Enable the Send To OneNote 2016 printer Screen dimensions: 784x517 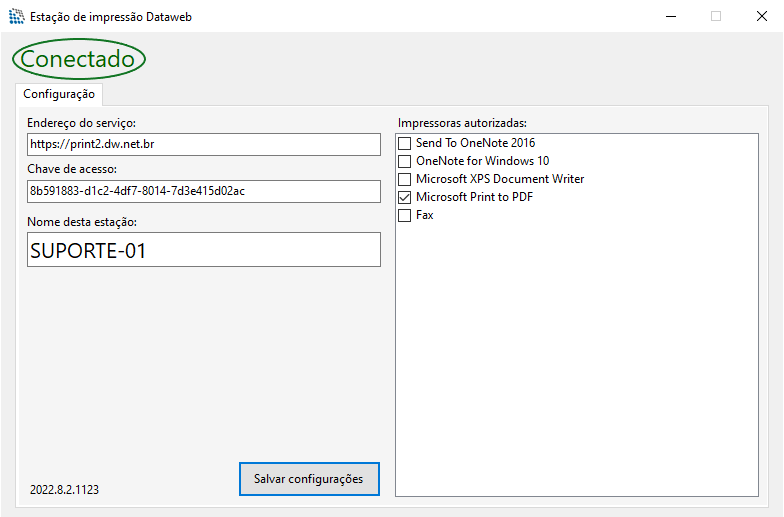coord(404,144)
